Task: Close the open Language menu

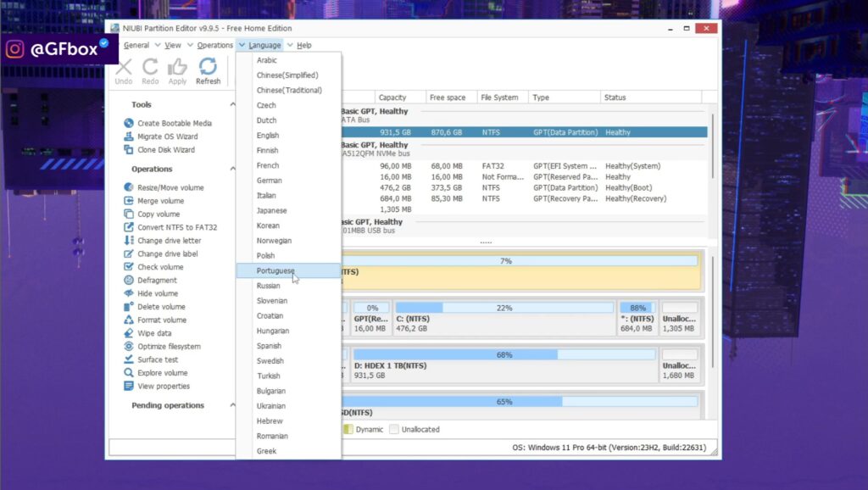Action: pyautogui.click(x=264, y=46)
